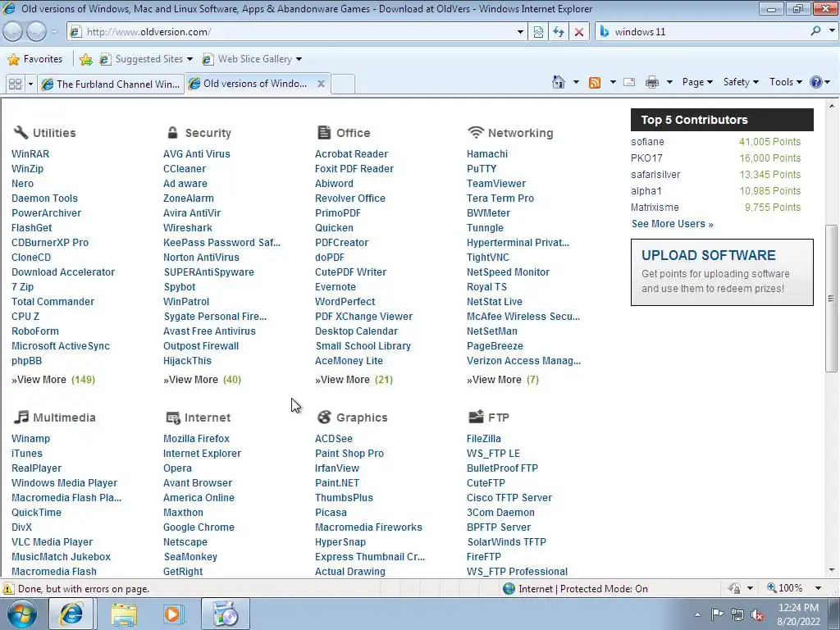
Task: Expand the Web Slice Gallery dropdown
Action: (x=299, y=59)
